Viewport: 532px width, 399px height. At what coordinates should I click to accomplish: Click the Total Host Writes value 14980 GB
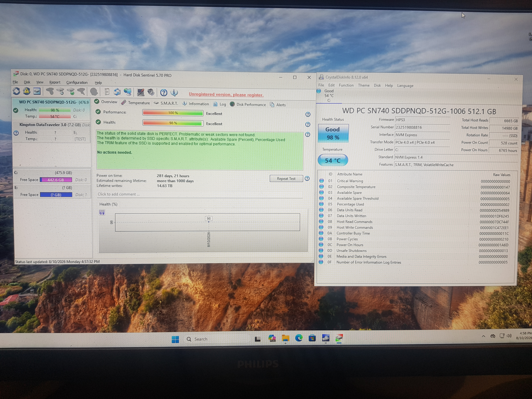504,128
